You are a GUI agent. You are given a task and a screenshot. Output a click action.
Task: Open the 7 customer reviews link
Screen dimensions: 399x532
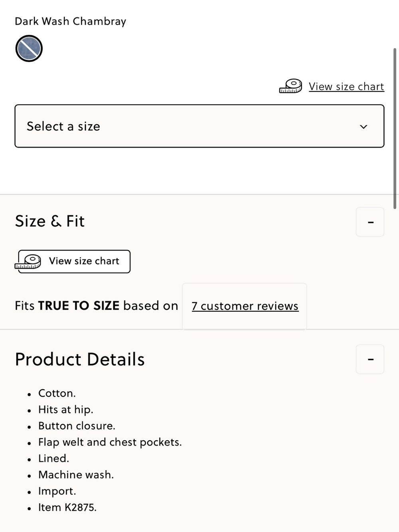tap(245, 306)
